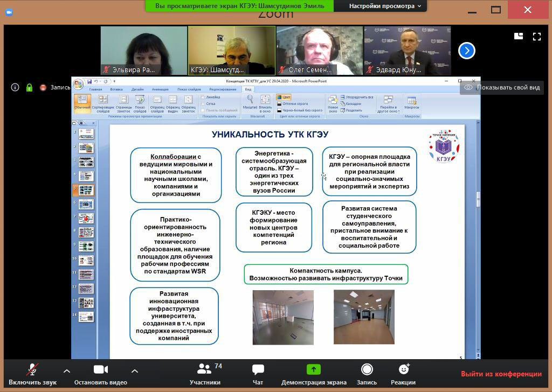Open the Reactions smiley icon

point(404,369)
